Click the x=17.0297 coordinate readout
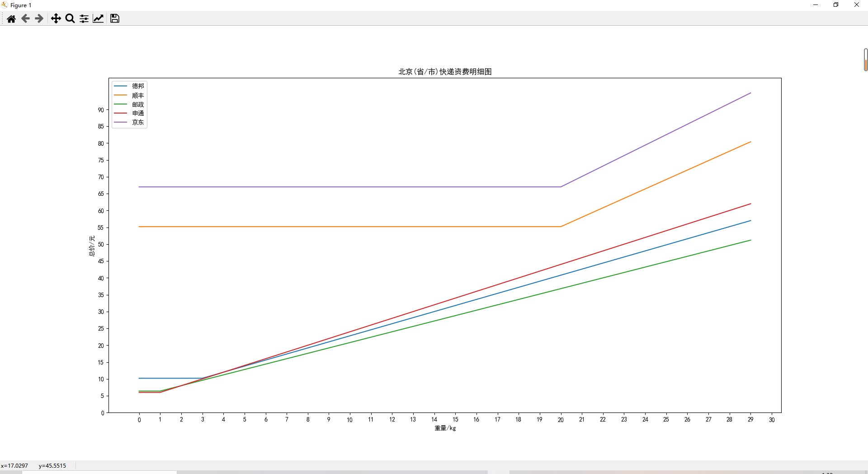 14,465
